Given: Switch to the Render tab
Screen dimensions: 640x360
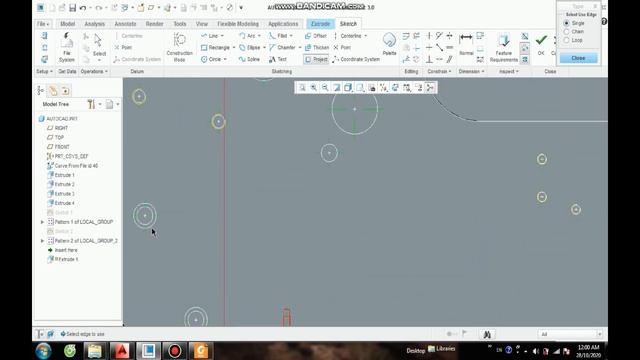Looking at the screenshot, I should [154, 24].
